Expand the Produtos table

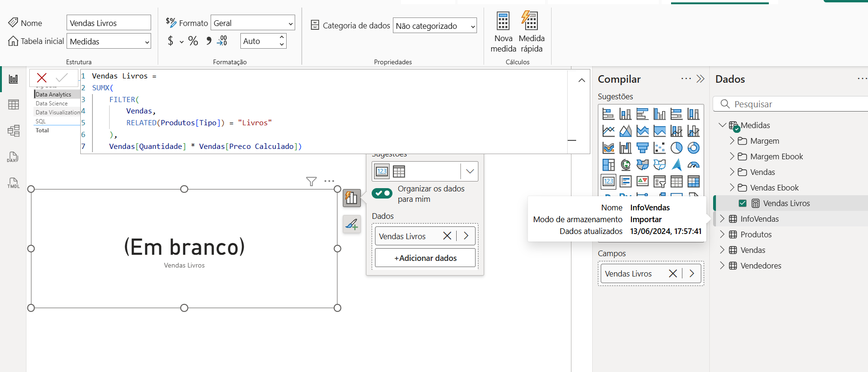(x=722, y=234)
